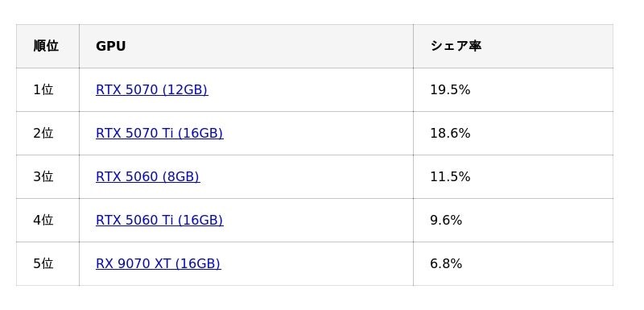Open the RTX 5060 Ti (16GB) link
644x310 pixels.
pos(159,220)
